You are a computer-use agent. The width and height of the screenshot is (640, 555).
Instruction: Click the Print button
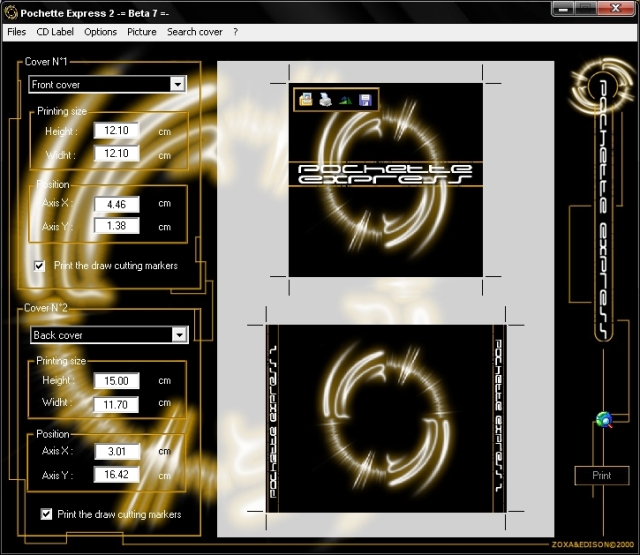tap(602, 475)
